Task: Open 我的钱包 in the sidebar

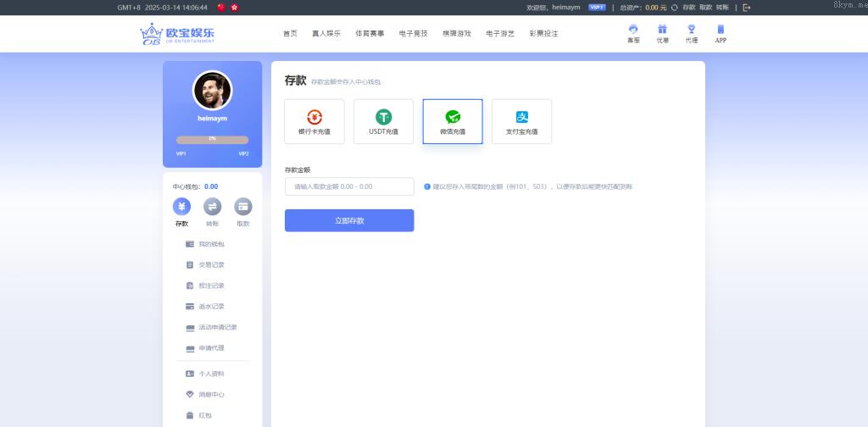Action: (x=211, y=244)
